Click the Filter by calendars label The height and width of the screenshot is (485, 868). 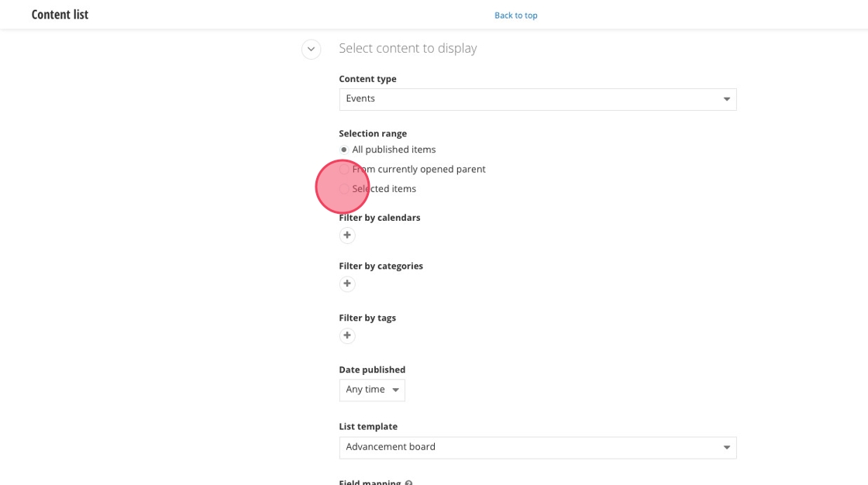380,218
